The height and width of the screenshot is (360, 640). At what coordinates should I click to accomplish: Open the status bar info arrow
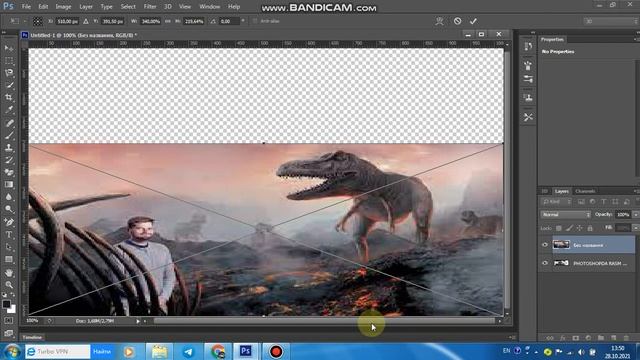click(138, 321)
